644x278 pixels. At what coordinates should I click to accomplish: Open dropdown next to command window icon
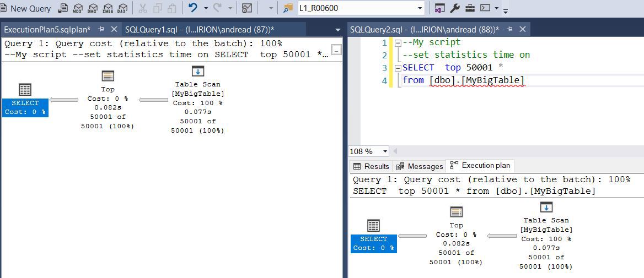pyautogui.click(x=497, y=8)
